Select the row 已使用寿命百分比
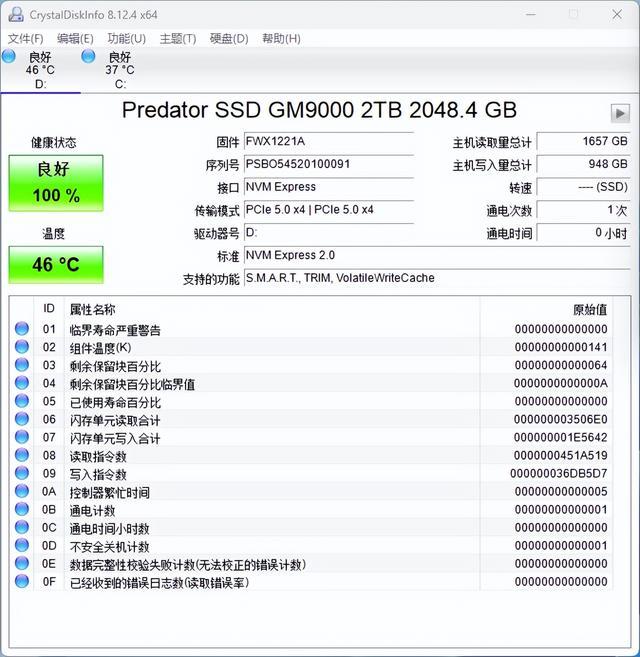The image size is (640, 657). [311, 401]
